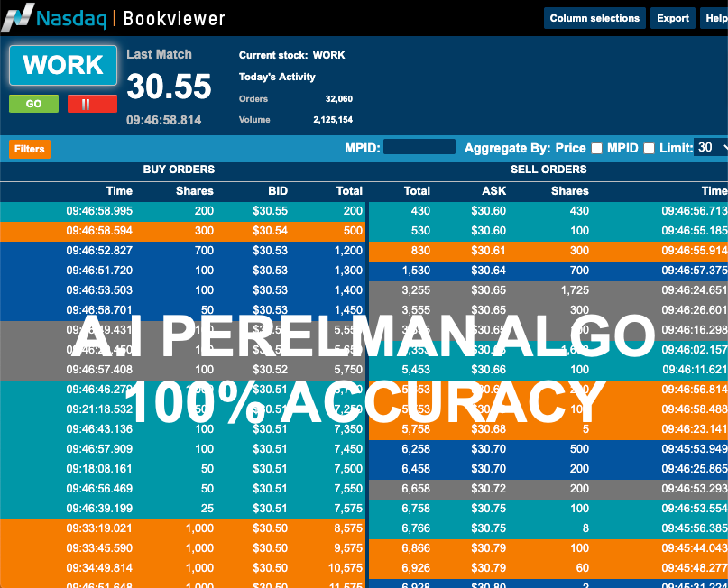This screenshot has width=728, height=588.
Task: Select buy order time 09:34:49.814
Action: (x=99, y=568)
